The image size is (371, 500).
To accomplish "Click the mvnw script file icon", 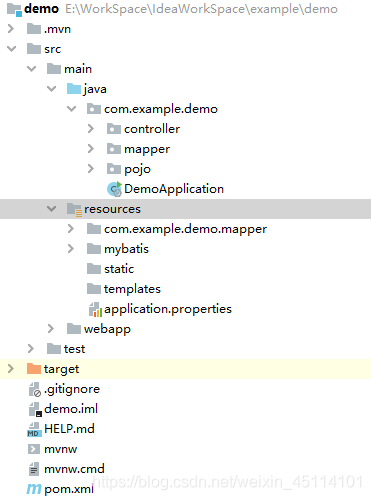I will pyautogui.click(x=34, y=449).
